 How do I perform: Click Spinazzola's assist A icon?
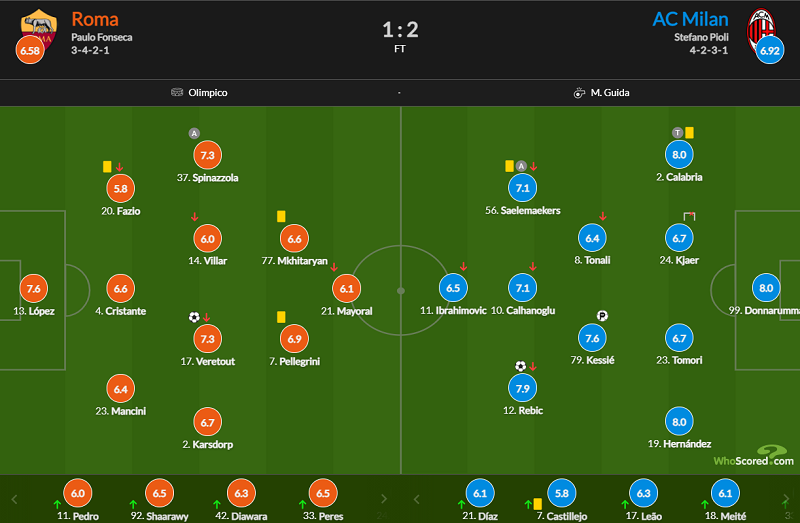tap(194, 134)
